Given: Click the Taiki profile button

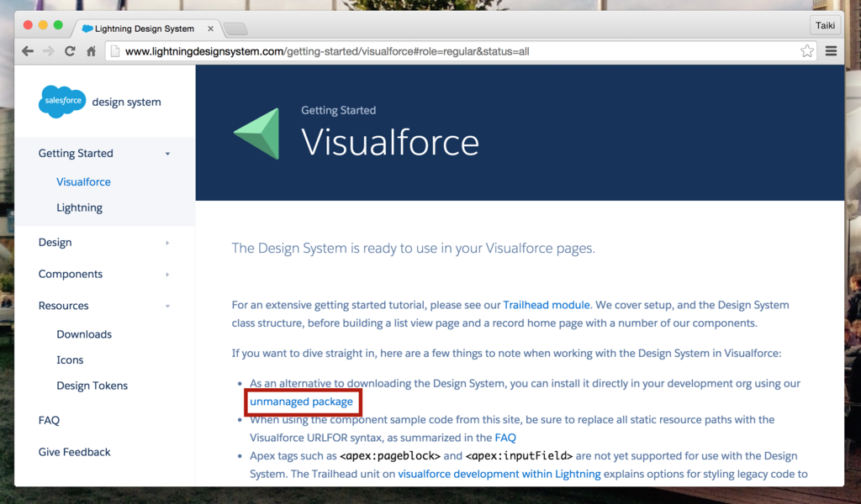Looking at the screenshot, I should click(825, 25).
